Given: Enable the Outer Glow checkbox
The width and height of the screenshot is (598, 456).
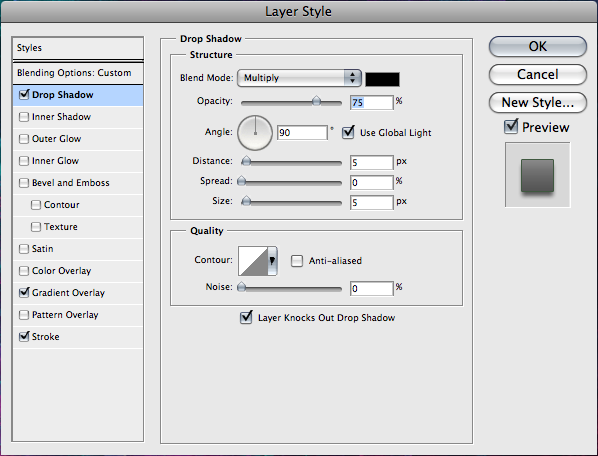Looking at the screenshot, I should click(24, 139).
